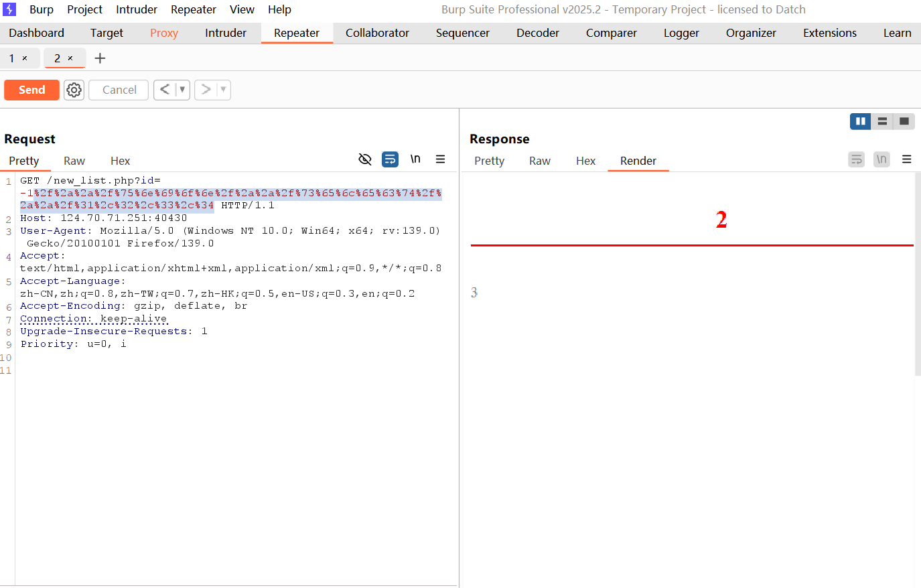Switch to the Decoder tab
The width and height of the screenshot is (921, 588).
coord(538,33)
